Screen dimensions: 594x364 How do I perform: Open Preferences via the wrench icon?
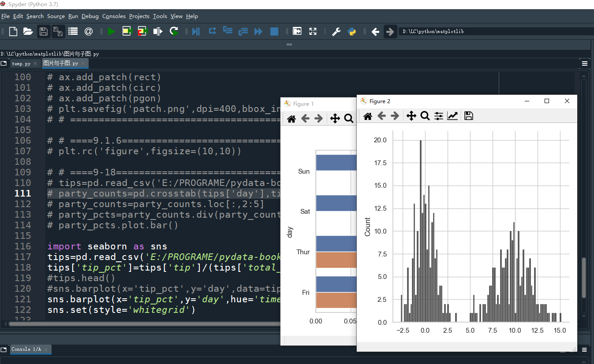(x=336, y=31)
